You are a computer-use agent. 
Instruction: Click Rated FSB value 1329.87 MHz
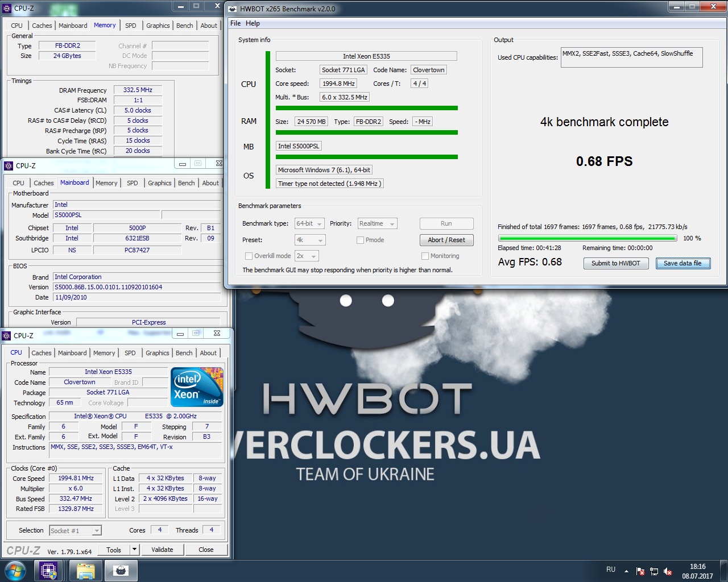click(76, 509)
